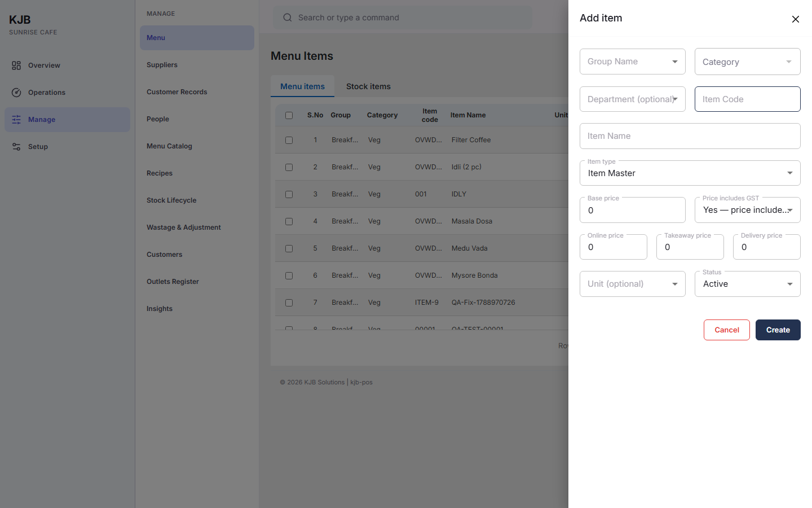The image size is (812, 508).
Task: Click the Overview grid icon in sidebar
Action: (x=16, y=65)
